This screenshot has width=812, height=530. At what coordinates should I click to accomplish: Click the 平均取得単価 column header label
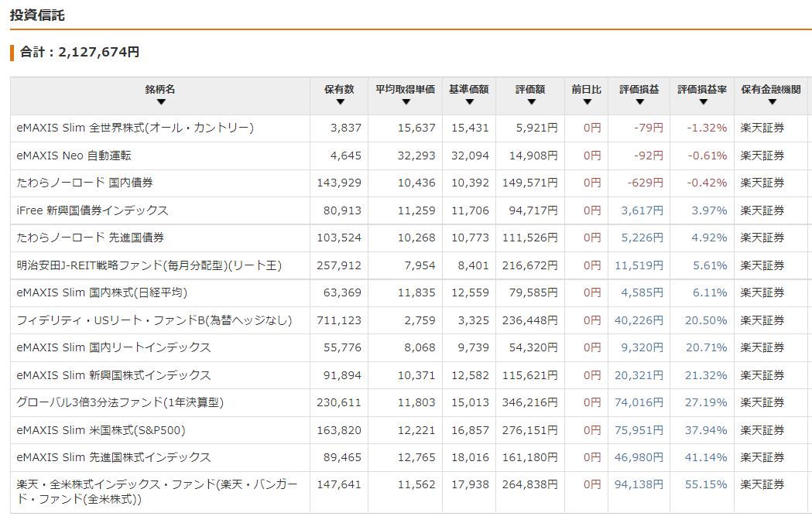(406, 90)
